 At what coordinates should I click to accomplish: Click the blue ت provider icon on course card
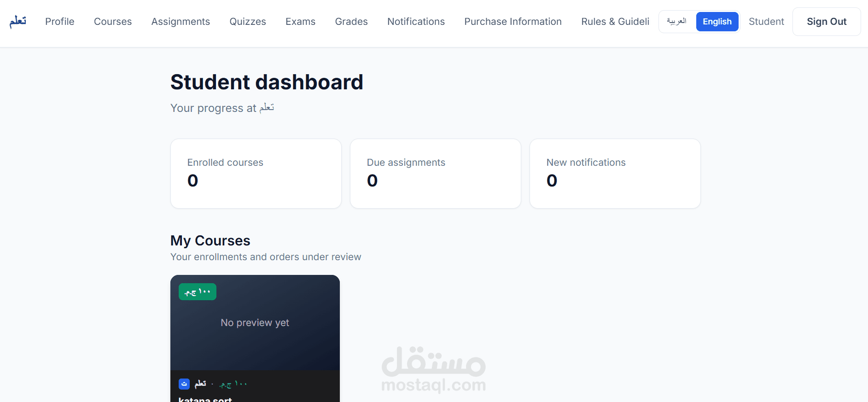[184, 384]
